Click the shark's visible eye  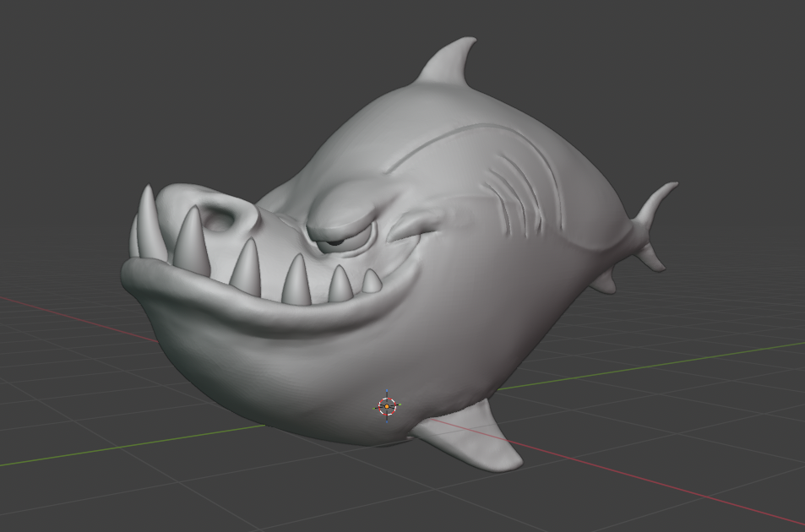tap(337, 242)
